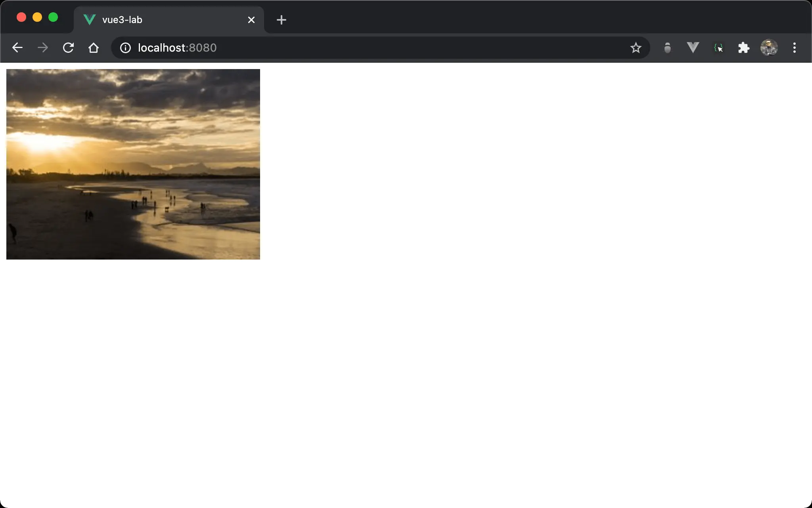This screenshot has height=508, width=812.
Task: Click the green curly-braces cursor extension
Action: point(718,48)
